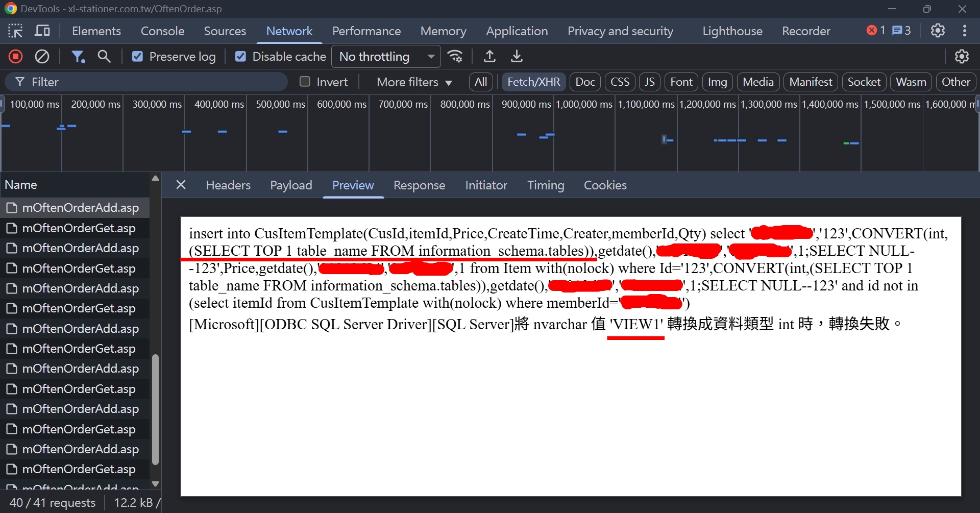This screenshot has height=513, width=980.
Task: Open the Application panel tab
Action: (517, 31)
